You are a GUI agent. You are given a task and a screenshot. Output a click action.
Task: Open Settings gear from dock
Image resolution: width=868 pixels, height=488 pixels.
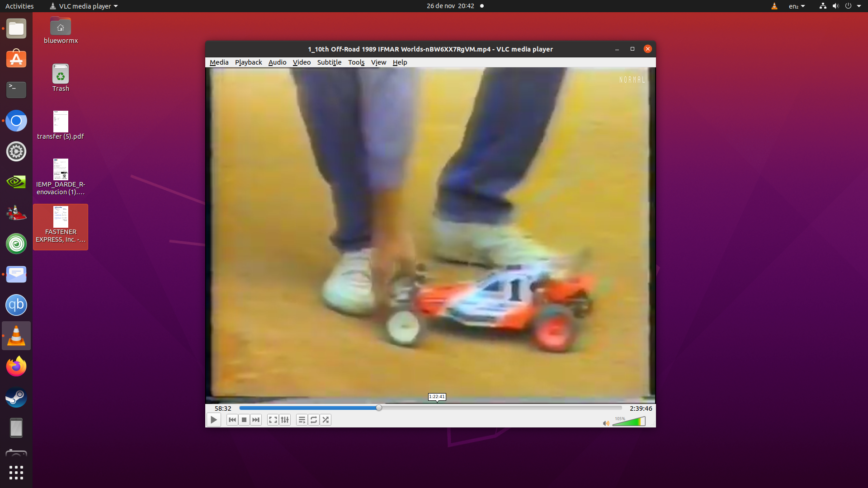pos(16,151)
